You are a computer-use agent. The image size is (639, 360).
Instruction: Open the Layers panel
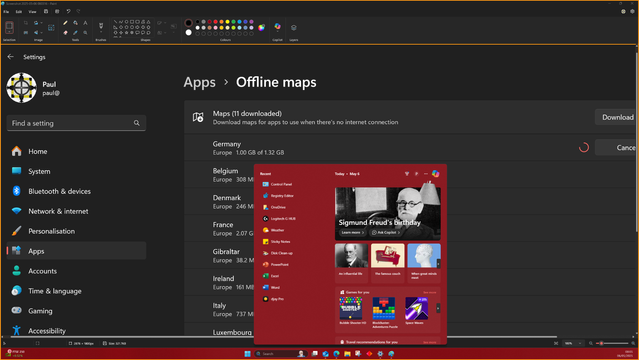pos(293,28)
